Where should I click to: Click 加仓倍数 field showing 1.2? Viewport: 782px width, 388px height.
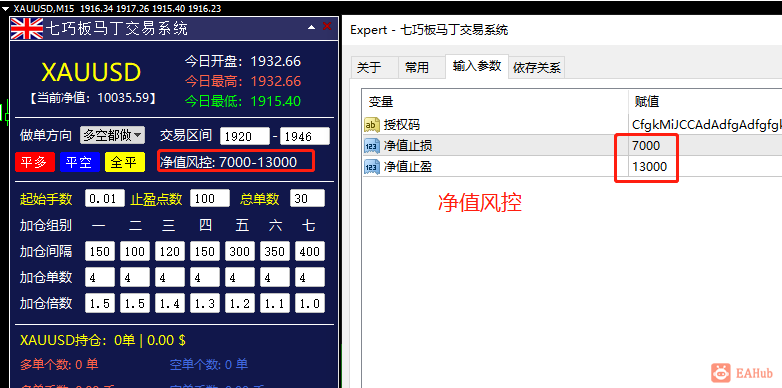click(239, 303)
